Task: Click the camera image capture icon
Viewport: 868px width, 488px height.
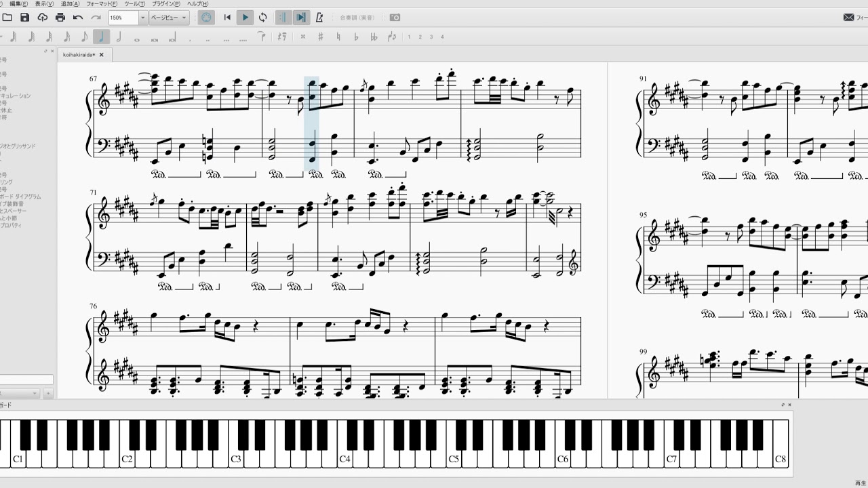Action: 395,17
